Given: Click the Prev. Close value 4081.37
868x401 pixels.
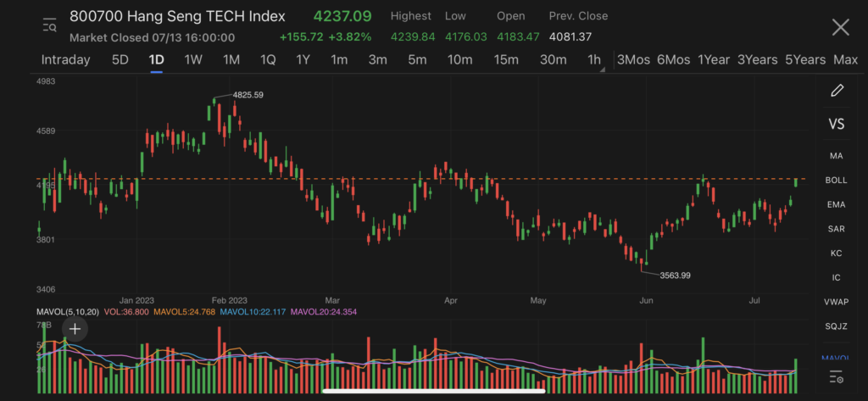Looking at the screenshot, I should [570, 37].
